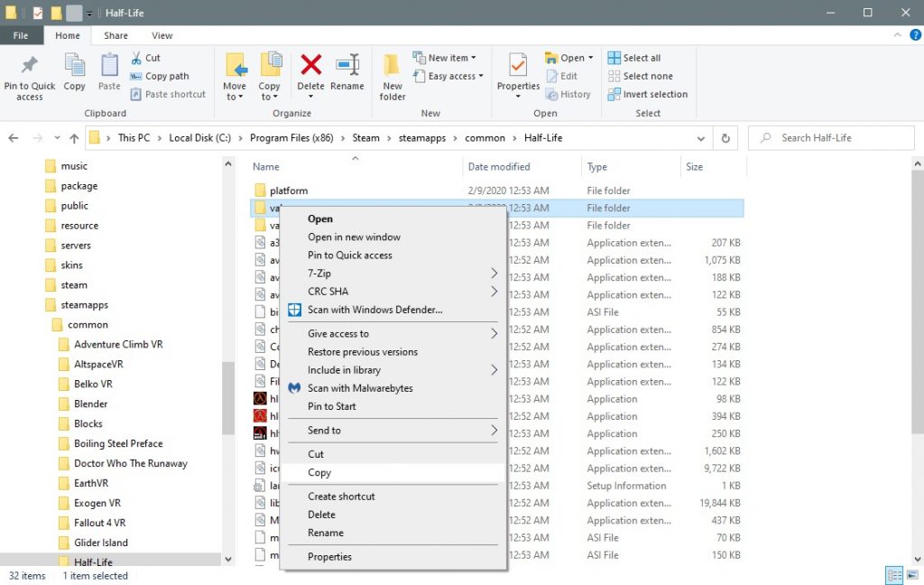
Task: Switch to Details view icon in status bar
Action: tap(894, 575)
